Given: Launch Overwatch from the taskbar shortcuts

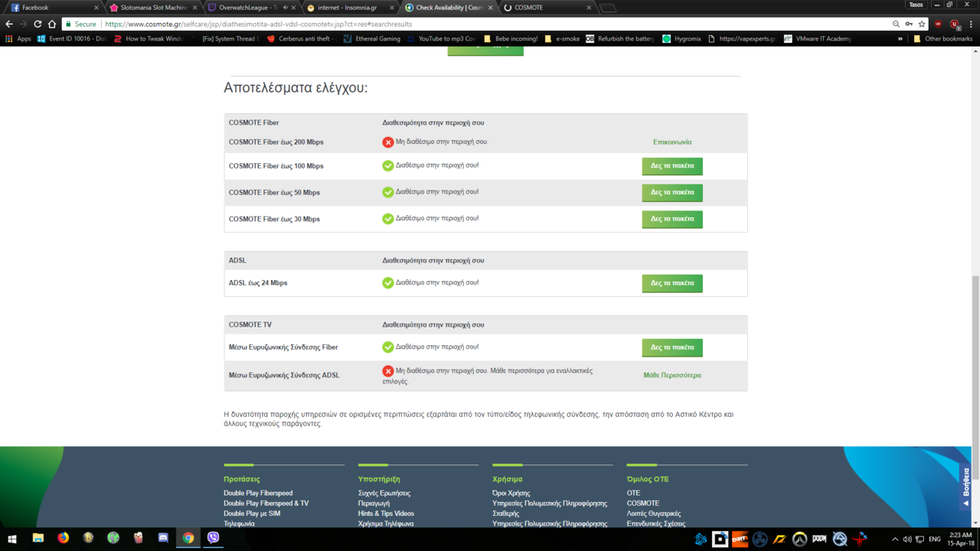Looking at the screenshot, I should 800,540.
